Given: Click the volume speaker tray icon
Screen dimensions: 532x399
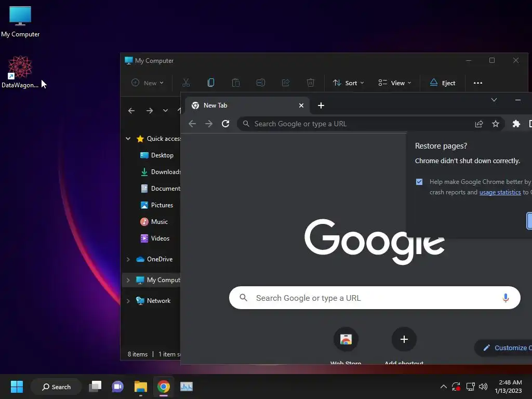Looking at the screenshot, I should pyautogui.click(x=483, y=387).
